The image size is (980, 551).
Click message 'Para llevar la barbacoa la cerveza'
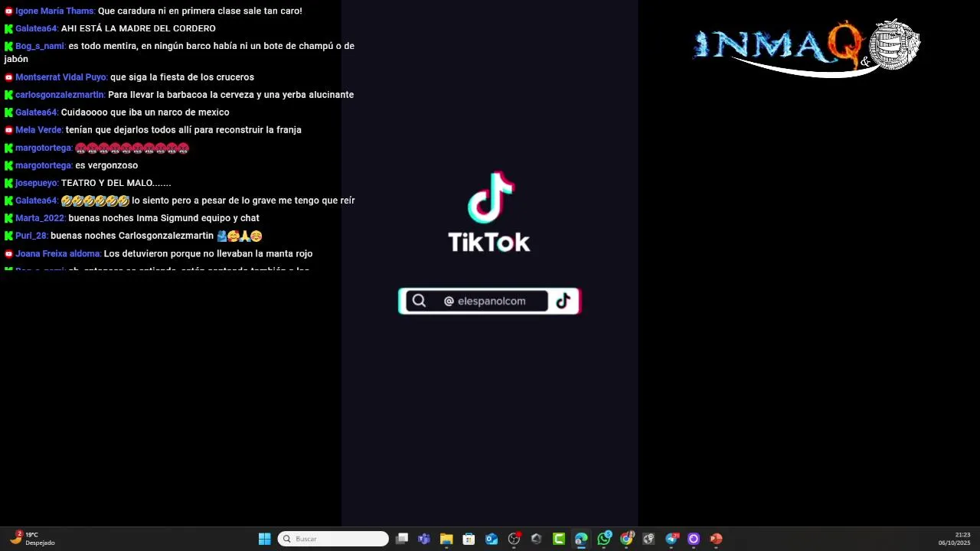(x=230, y=95)
